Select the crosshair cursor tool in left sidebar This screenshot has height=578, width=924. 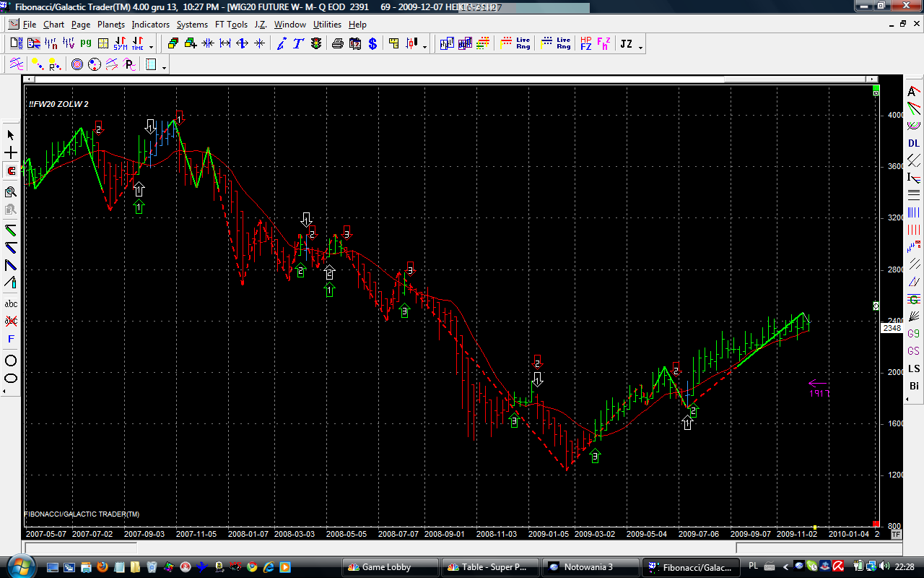(x=11, y=153)
